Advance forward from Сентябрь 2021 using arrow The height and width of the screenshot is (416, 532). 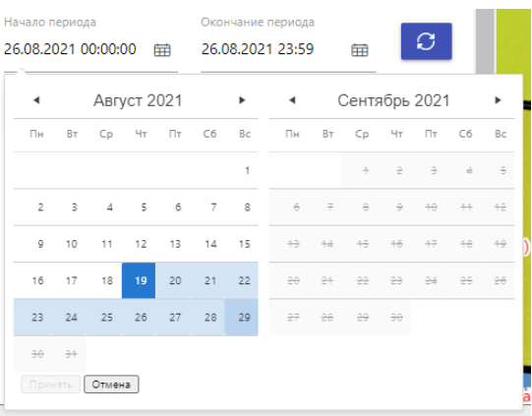pyautogui.click(x=498, y=100)
